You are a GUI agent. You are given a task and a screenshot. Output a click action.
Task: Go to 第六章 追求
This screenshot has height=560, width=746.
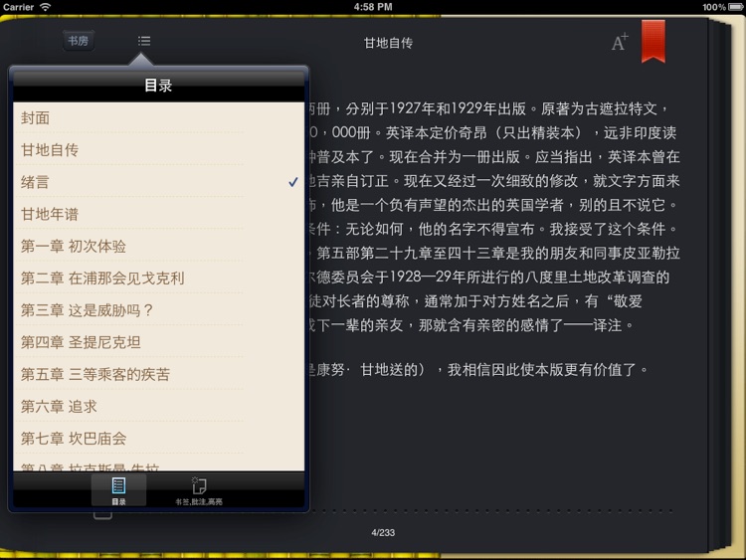click(x=159, y=406)
